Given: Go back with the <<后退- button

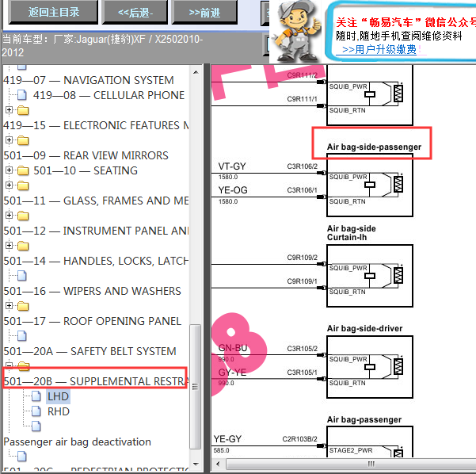Looking at the screenshot, I should [x=135, y=12].
